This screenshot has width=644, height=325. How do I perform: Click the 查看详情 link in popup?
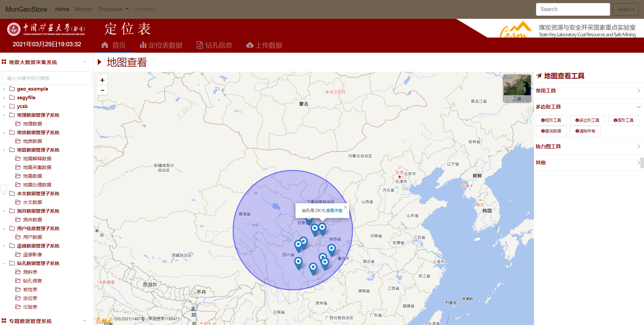pyautogui.click(x=334, y=211)
